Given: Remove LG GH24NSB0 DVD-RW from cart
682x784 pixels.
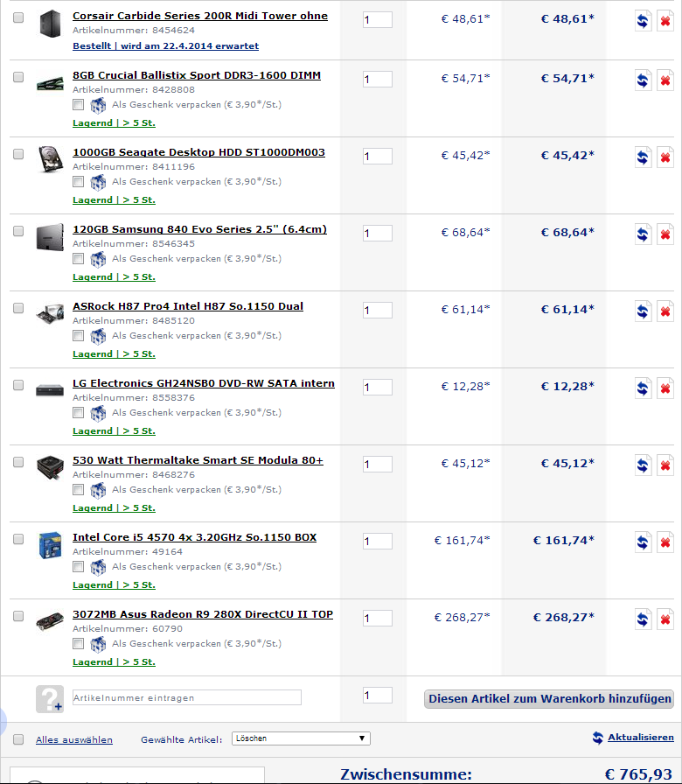Looking at the screenshot, I should coord(665,388).
